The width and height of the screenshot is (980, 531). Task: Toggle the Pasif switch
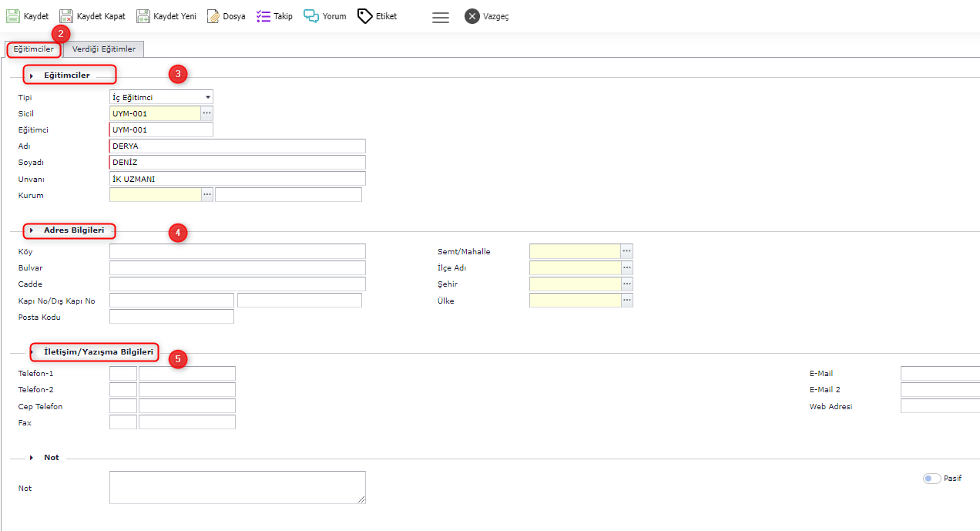pos(932,479)
